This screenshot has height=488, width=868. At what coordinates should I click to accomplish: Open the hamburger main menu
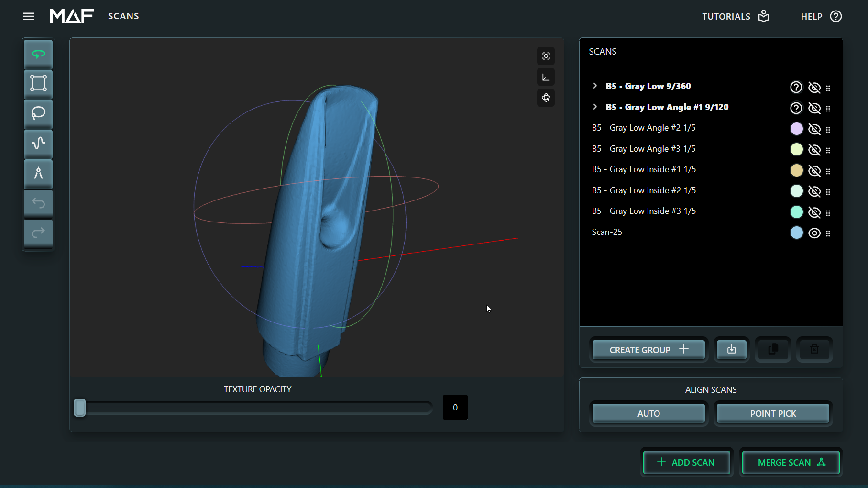(29, 16)
